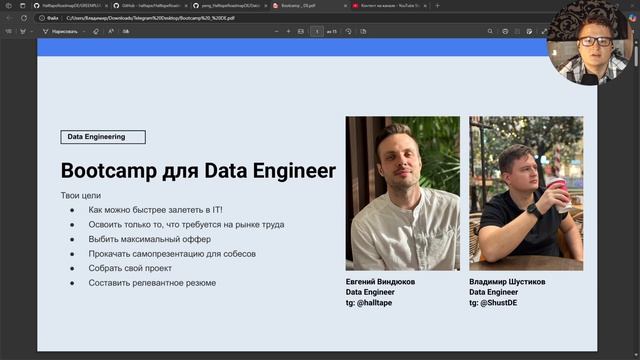This screenshot has height=360, width=640.
Task: Click the save as icon in PDF toolbar
Action: pos(529,31)
